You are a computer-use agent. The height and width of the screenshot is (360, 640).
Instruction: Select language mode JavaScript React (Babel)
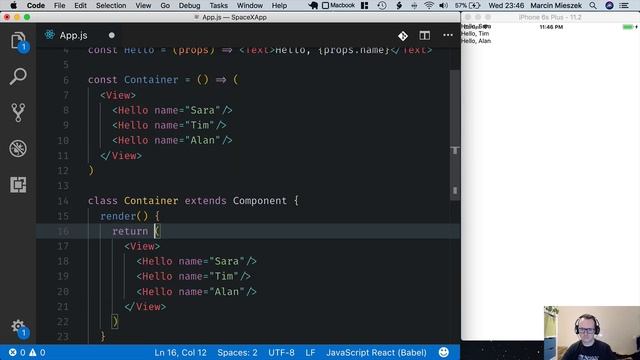pyautogui.click(x=376, y=353)
